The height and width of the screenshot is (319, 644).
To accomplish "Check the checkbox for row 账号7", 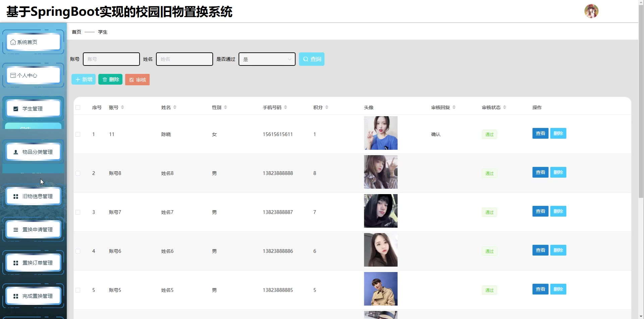I will (78, 212).
